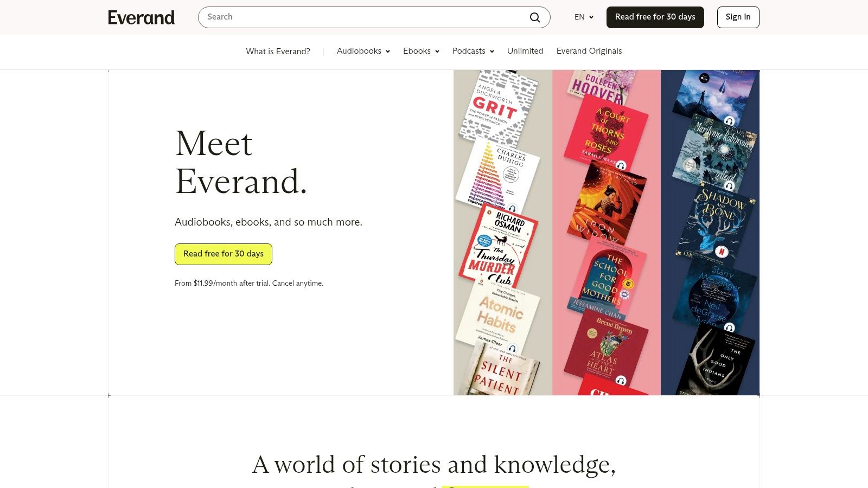Select the What is Everand? nav item

click(278, 52)
